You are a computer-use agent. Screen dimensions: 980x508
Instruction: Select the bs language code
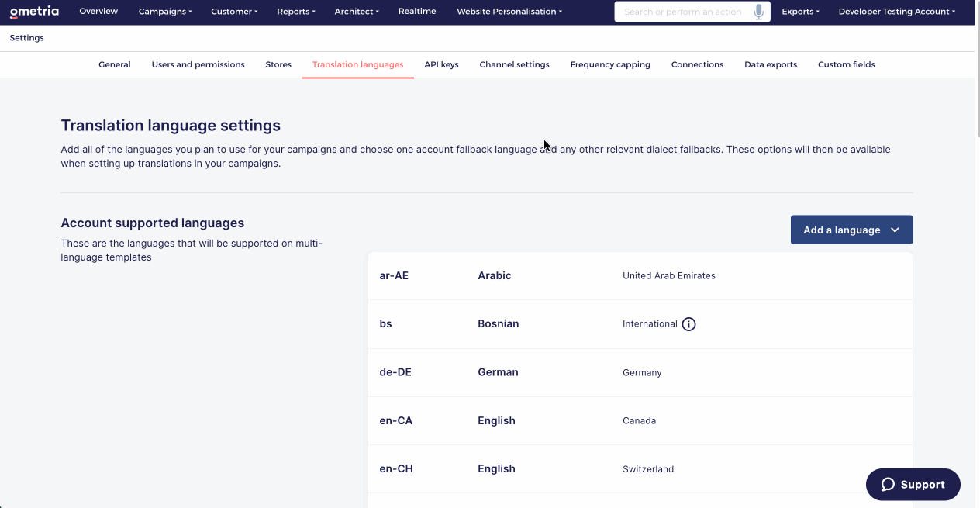[385, 324]
